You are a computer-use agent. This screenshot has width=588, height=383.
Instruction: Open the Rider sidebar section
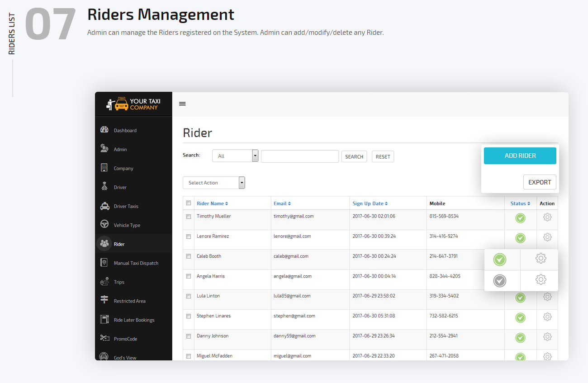119,244
